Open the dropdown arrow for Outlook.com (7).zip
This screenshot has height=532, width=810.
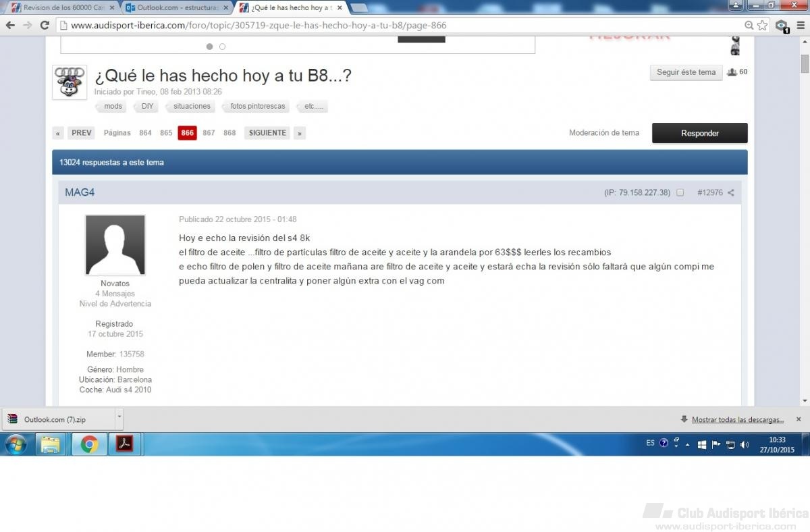(119, 419)
